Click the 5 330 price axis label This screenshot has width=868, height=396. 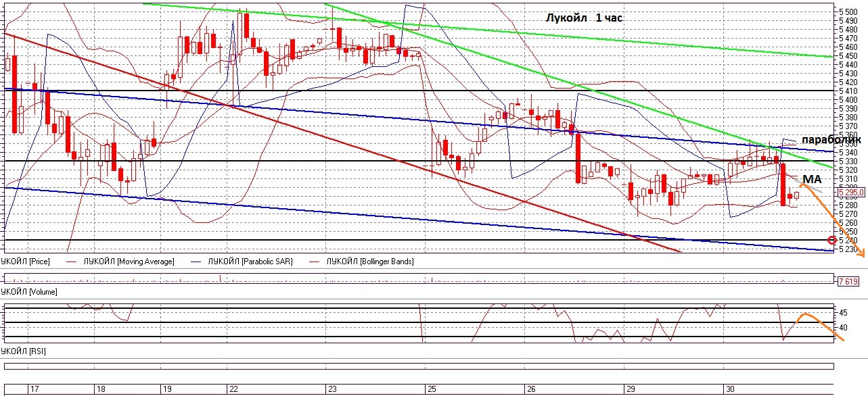pos(849,161)
